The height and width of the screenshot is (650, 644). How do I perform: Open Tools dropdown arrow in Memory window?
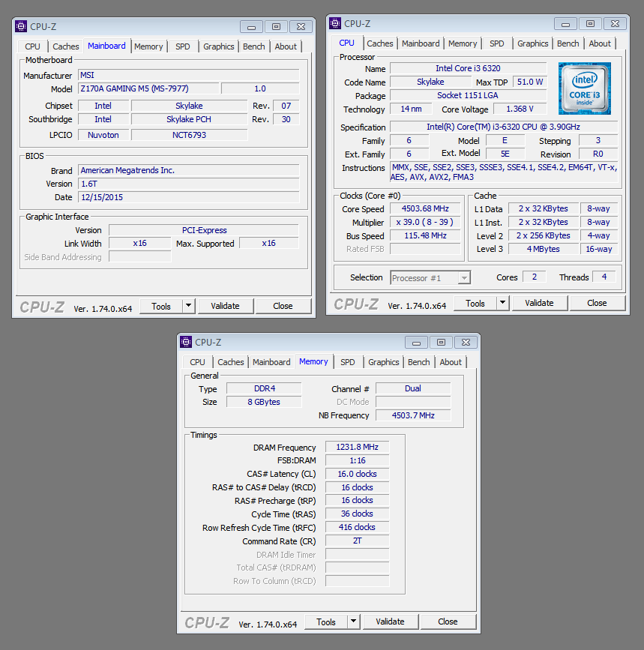(x=354, y=622)
